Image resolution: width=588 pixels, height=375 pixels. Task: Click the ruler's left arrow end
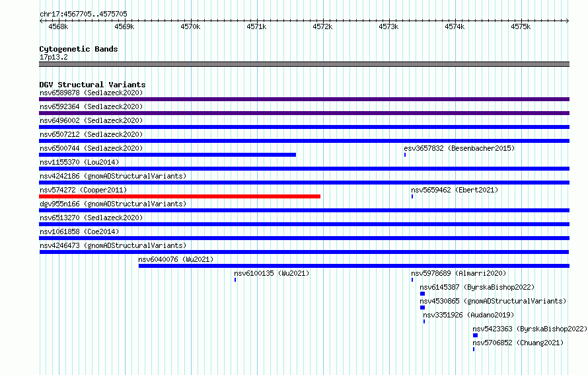pos(41,21)
